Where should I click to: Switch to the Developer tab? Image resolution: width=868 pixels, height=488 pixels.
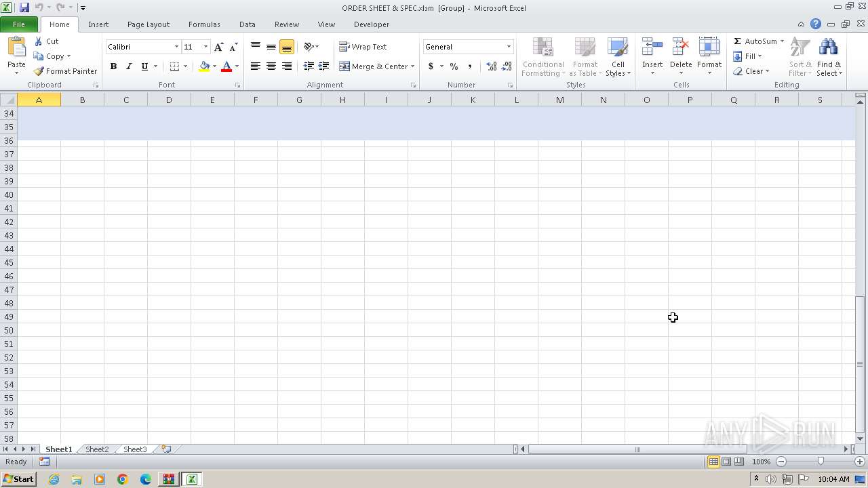(372, 24)
